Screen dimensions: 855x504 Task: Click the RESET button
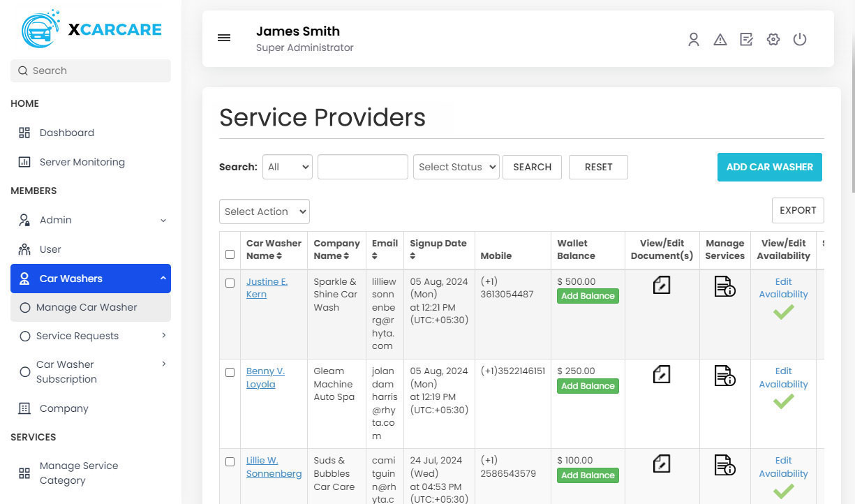pyautogui.click(x=598, y=167)
